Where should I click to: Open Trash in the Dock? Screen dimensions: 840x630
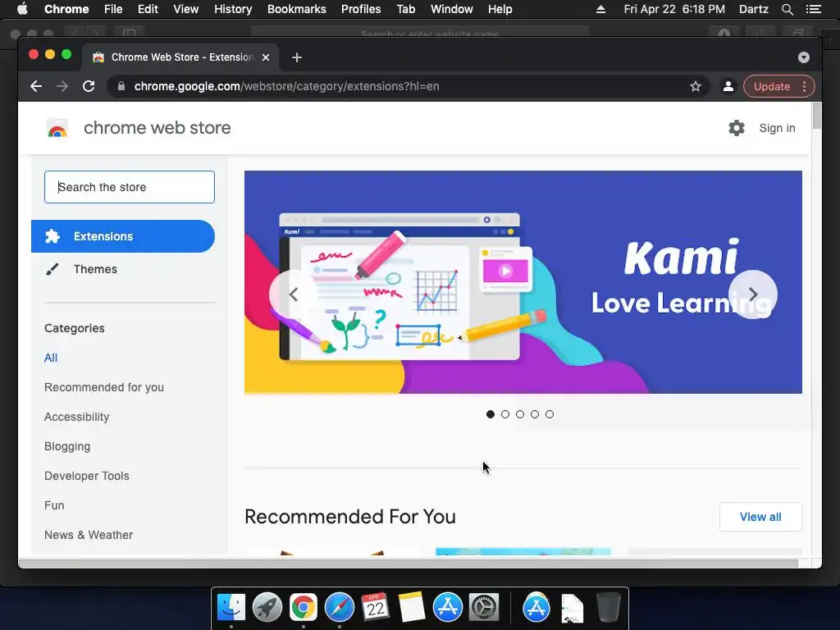[609, 608]
